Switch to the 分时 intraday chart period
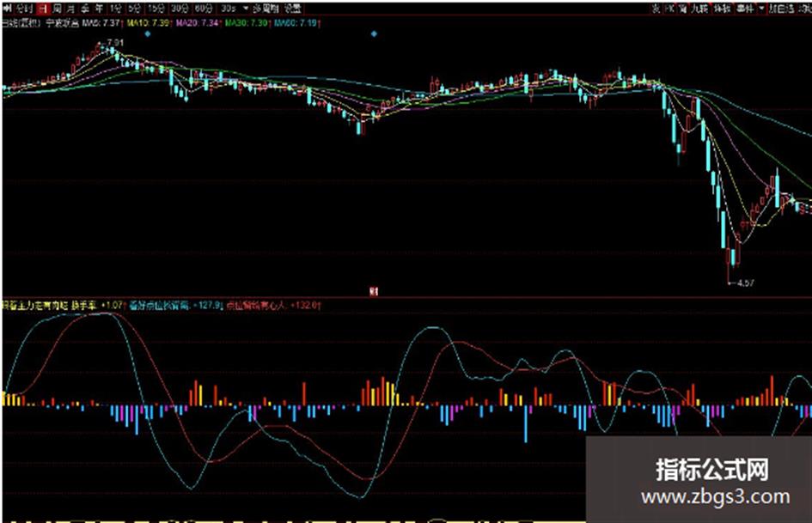This screenshot has height=523, width=812. click(24, 9)
